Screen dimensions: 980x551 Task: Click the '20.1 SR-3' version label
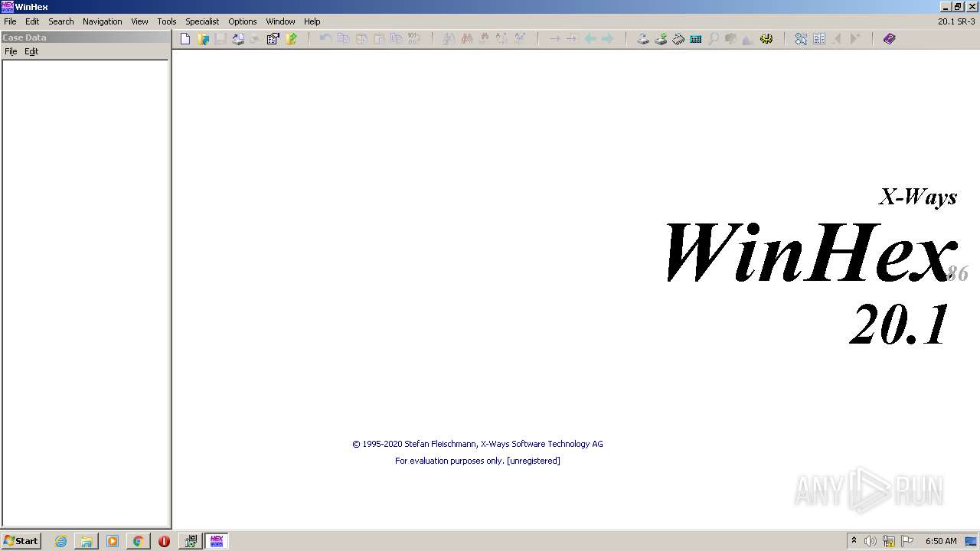(956, 21)
